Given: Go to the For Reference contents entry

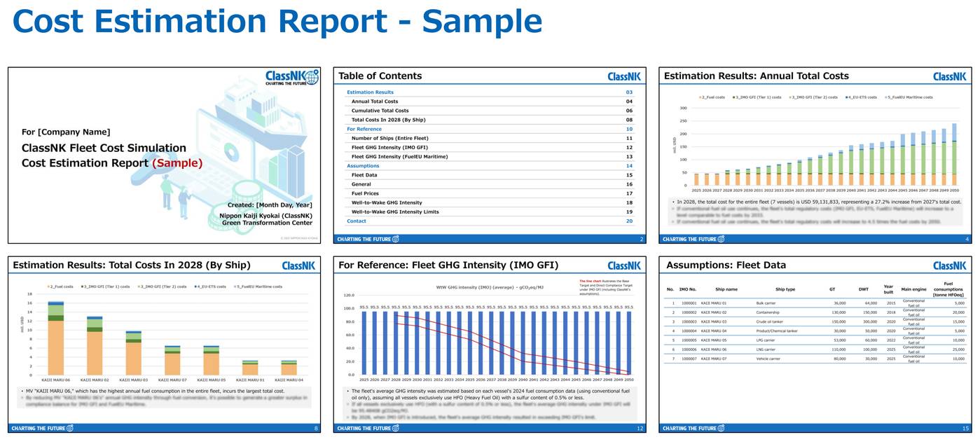Looking at the screenshot, I should [x=364, y=129].
